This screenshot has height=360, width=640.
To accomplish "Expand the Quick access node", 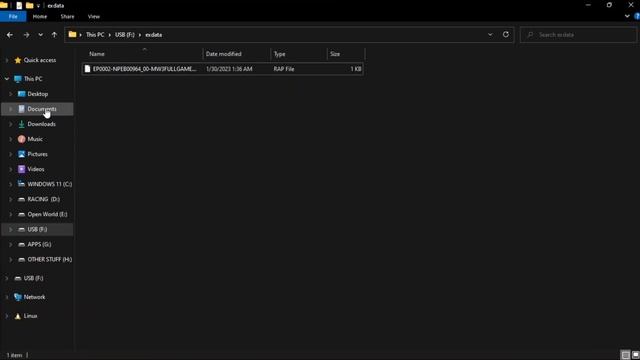I will tap(7, 60).
